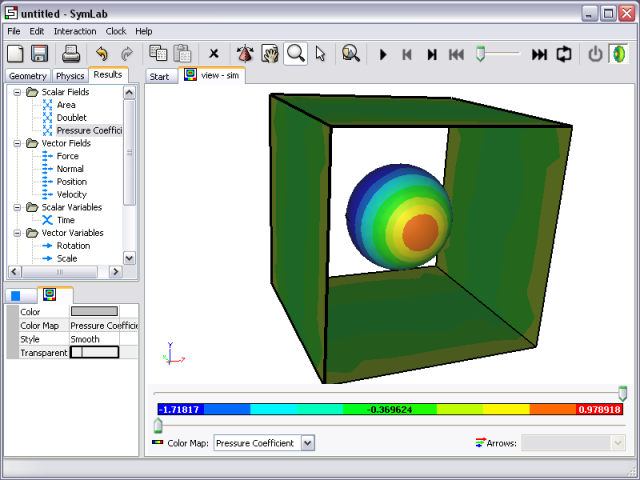Viewport: 640px width, 480px height.
Task: Toggle the loop playback button
Action: click(564, 54)
